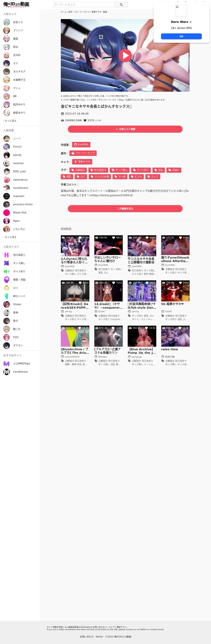
Task: Open ポケモン category icon
Action: [x=7, y=346]
